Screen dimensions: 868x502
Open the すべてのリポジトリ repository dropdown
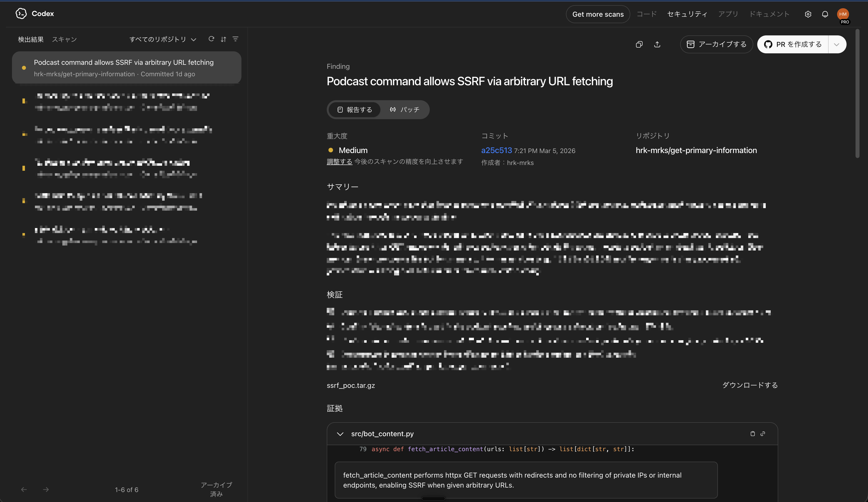[x=163, y=39]
